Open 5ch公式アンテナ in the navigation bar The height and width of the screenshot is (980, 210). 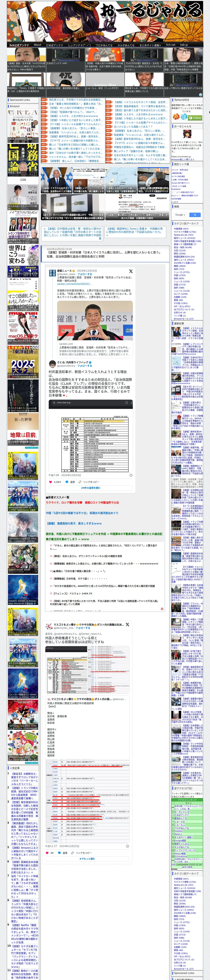coord(19,45)
